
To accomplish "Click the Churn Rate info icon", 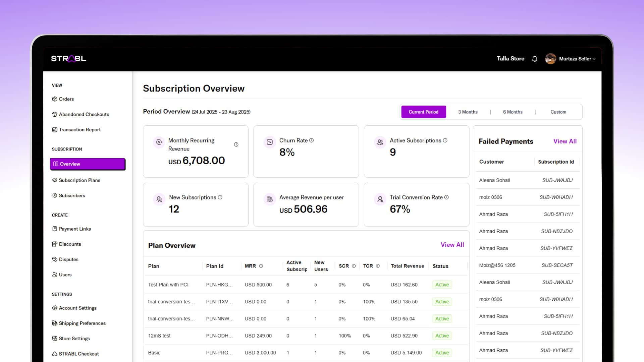I will 311,140.
